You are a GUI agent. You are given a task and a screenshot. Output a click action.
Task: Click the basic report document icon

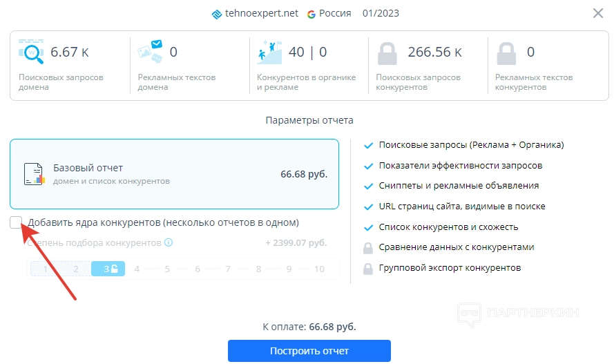click(x=34, y=174)
